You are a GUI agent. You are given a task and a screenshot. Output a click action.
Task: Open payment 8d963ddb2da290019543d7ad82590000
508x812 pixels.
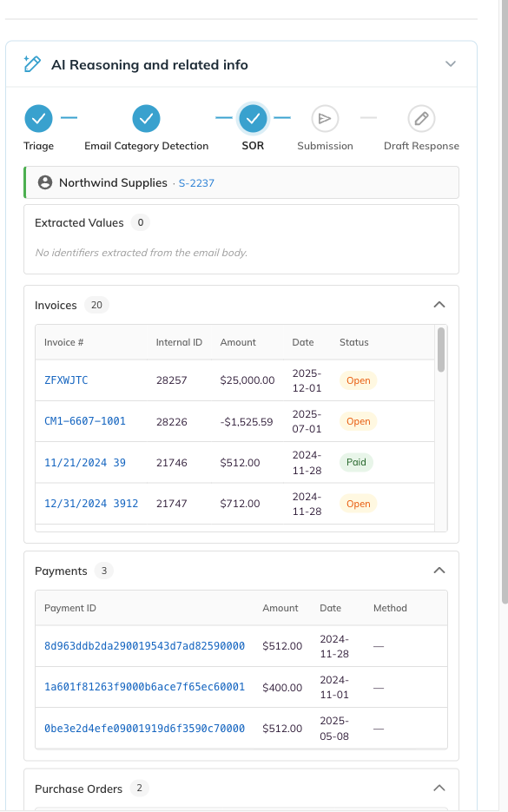[x=144, y=646]
